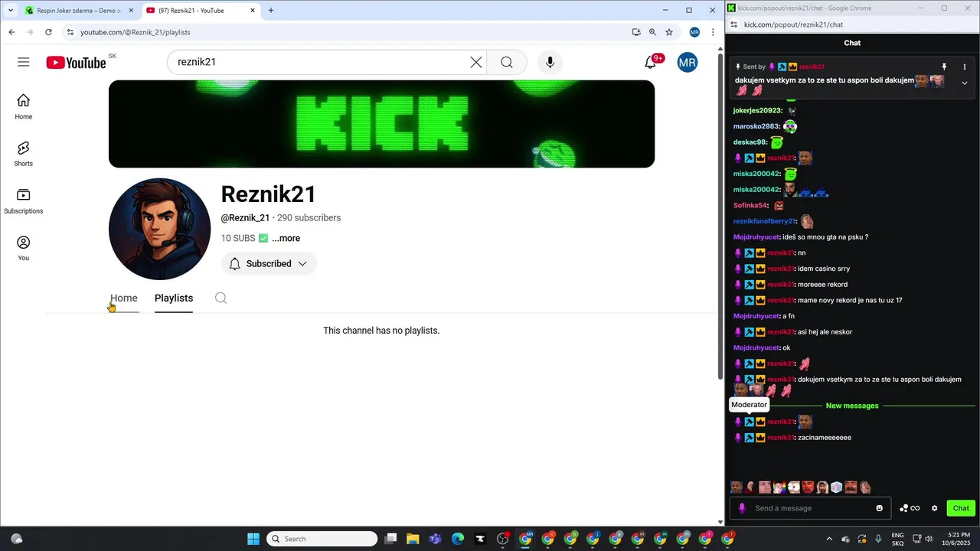Open Microsoft Edge from taskbar

(458, 539)
